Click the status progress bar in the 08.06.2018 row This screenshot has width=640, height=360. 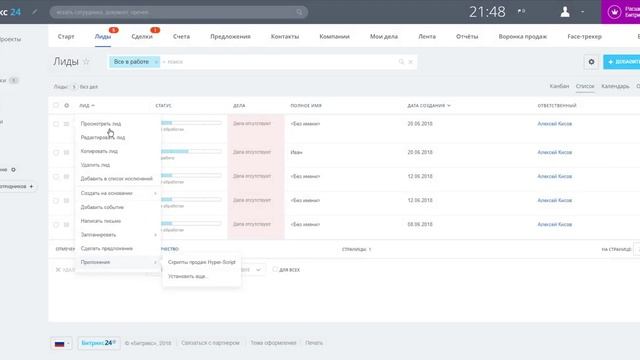point(191,224)
